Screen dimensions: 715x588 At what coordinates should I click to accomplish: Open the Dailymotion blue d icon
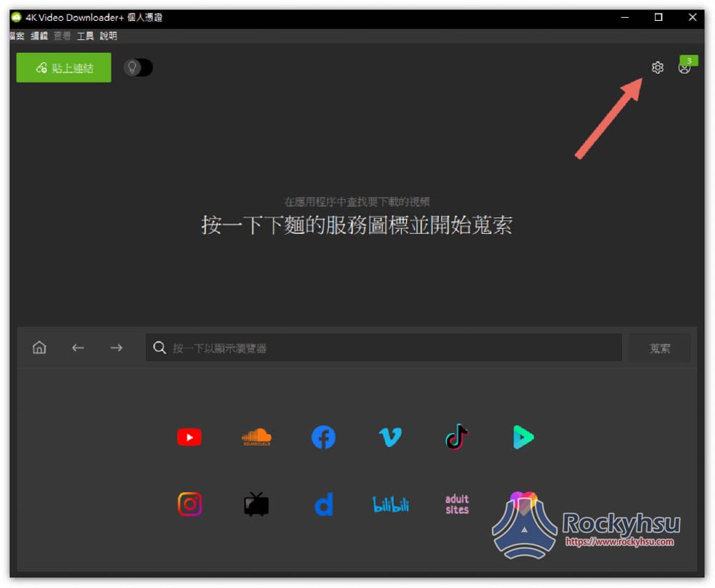click(x=324, y=504)
